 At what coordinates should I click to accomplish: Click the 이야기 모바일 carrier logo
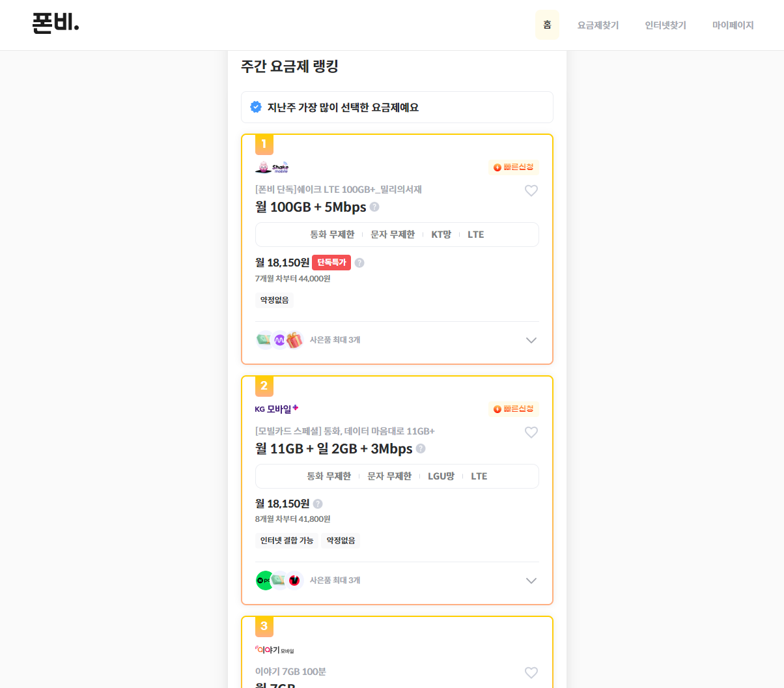point(275,650)
